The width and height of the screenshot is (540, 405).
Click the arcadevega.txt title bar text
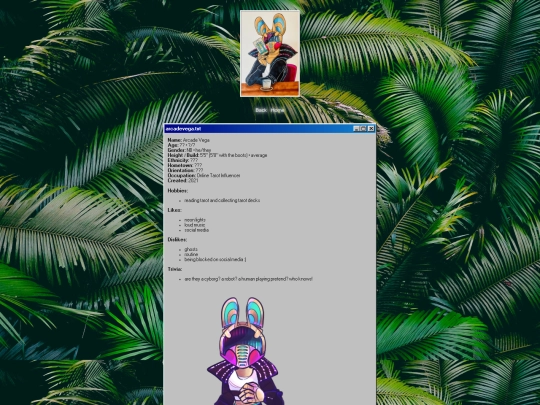[183, 129]
